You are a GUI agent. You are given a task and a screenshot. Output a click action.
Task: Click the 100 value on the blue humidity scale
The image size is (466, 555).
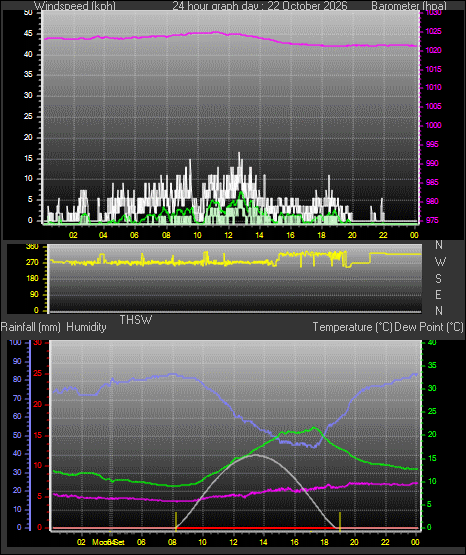(16, 343)
